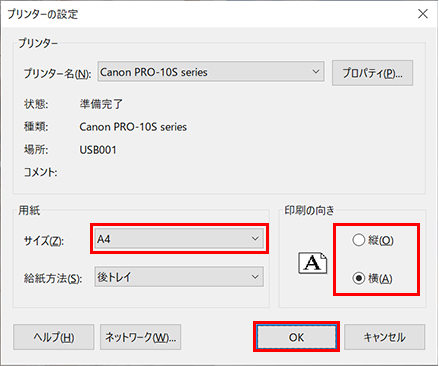Click the landscape page orientation preview icon
The height and width of the screenshot is (366, 439).
click(312, 263)
